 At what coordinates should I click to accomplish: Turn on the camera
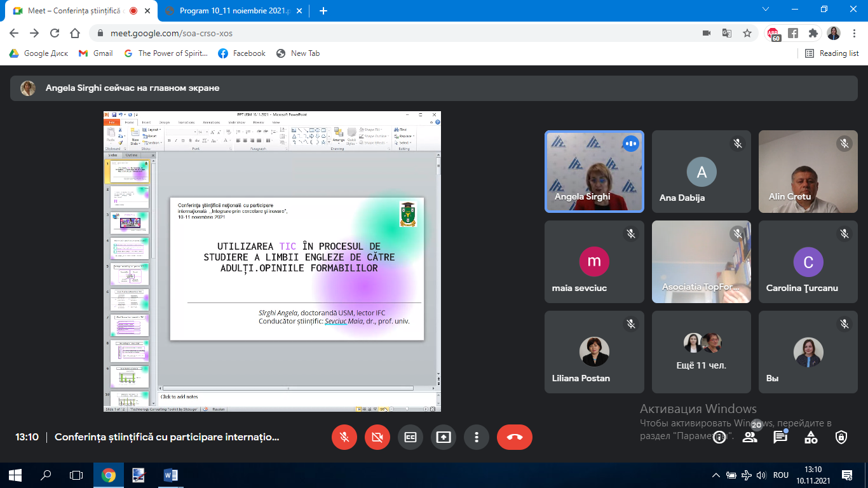[377, 437]
